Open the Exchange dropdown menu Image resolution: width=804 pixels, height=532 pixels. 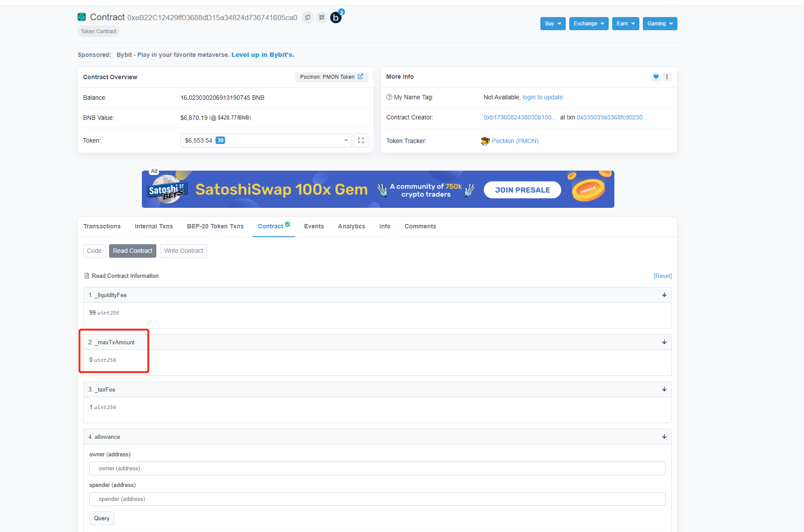[589, 24]
